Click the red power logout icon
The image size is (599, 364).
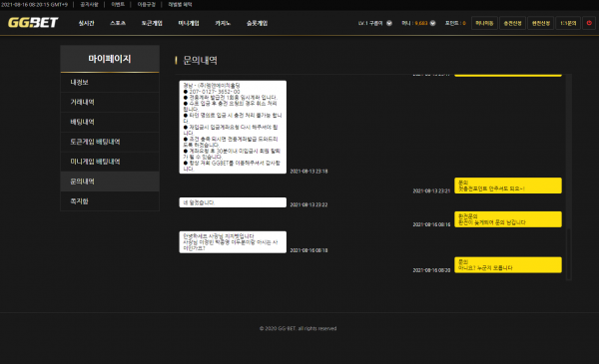pos(589,23)
